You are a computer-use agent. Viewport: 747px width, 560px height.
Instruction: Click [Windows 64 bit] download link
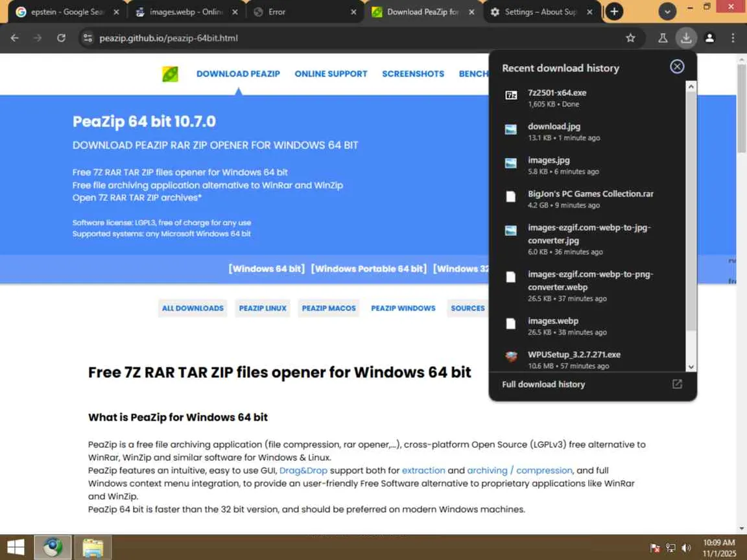pos(267,268)
